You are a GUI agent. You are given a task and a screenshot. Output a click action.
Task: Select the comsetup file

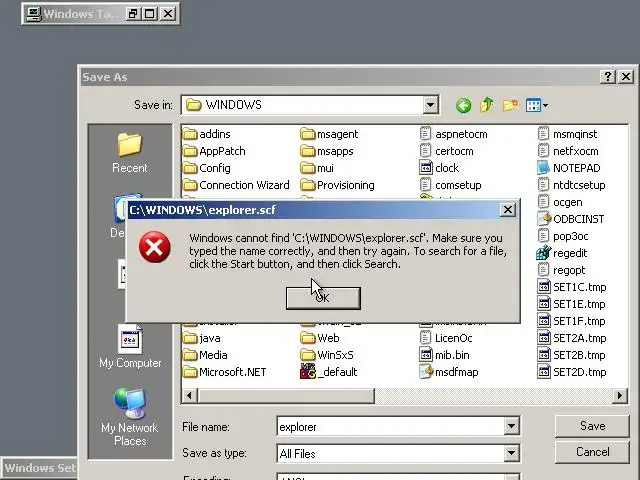tap(451, 185)
